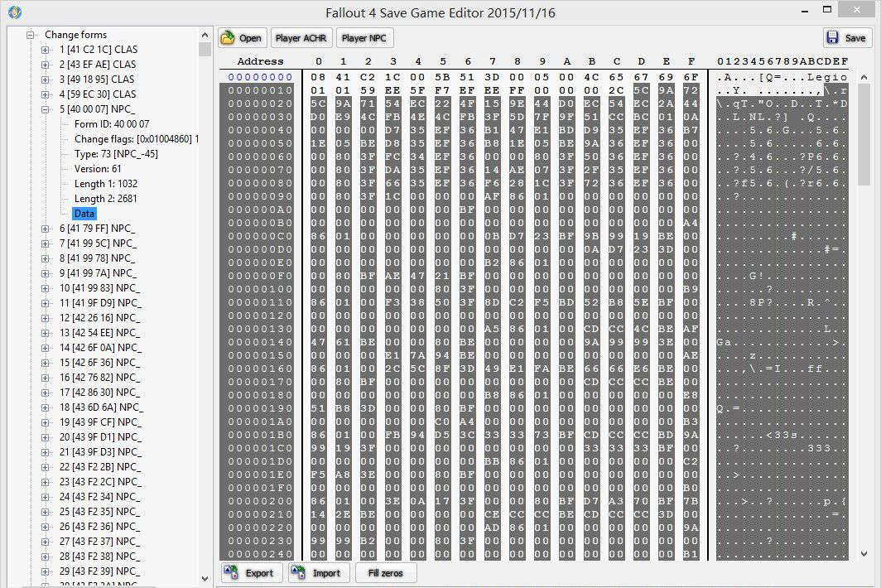Collapse entry 5 [40 00 07] NPC_

(45, 109)
